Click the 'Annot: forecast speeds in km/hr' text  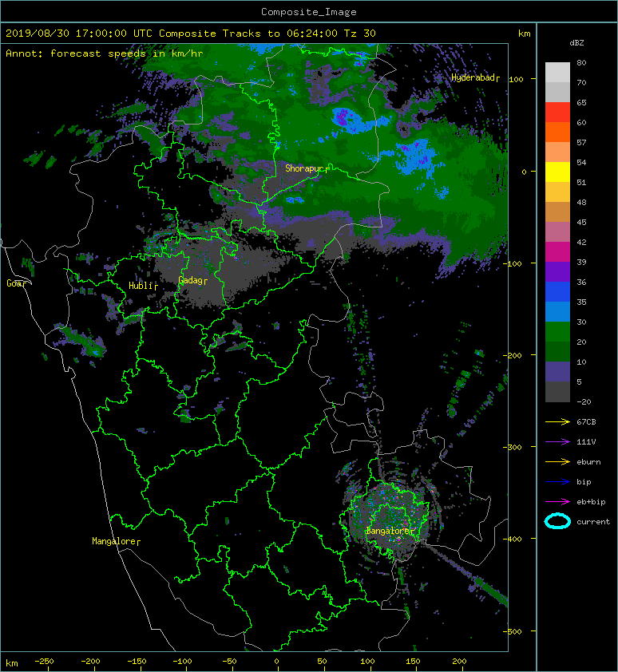(x=105, y=53)
